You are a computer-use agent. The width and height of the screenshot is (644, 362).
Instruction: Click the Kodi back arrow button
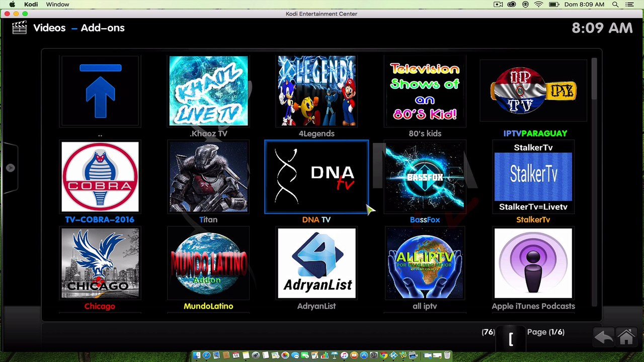pyautogui.click(x=604, y=337)
